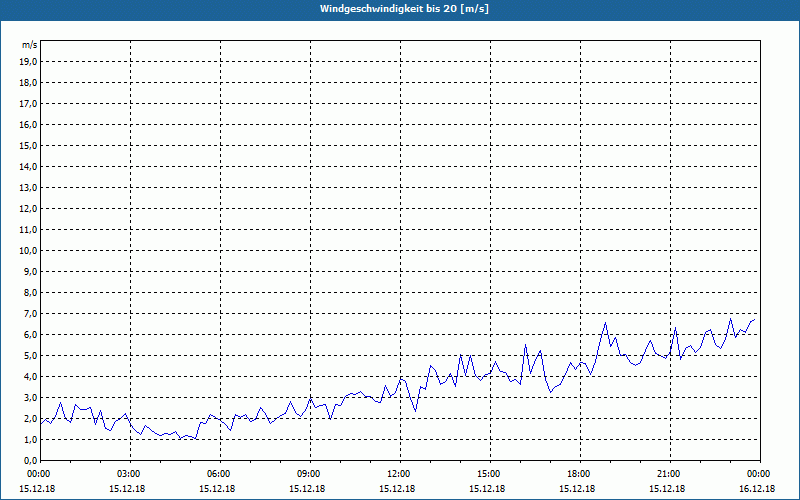Click the '18:00' time axis label

coord(580,474)
